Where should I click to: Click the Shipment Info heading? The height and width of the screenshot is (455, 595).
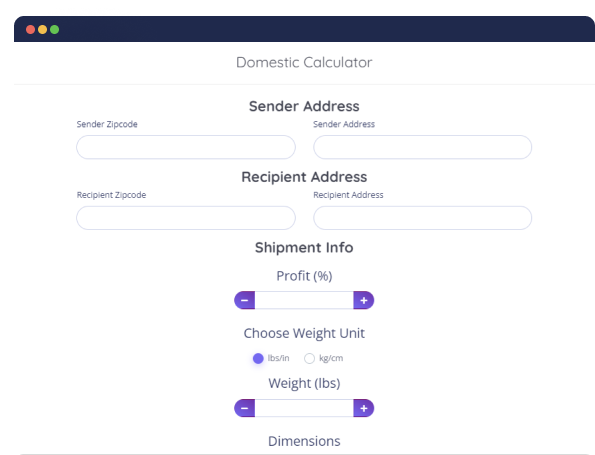click(304, 247)
